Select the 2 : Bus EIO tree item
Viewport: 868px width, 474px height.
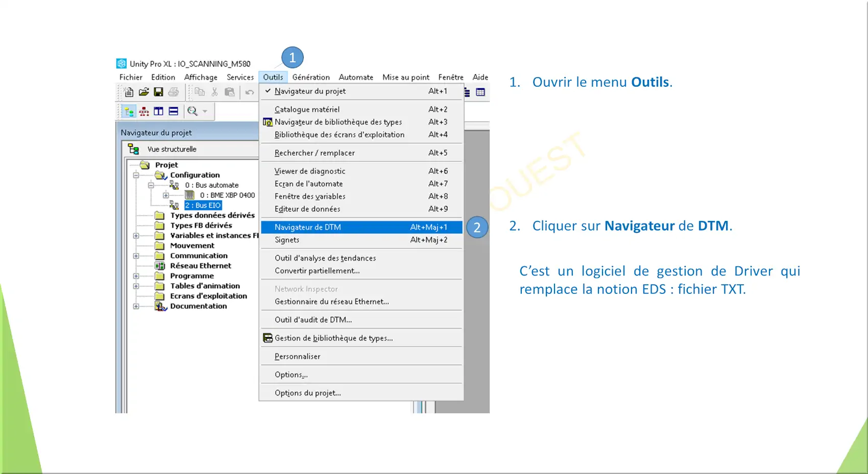203,205
